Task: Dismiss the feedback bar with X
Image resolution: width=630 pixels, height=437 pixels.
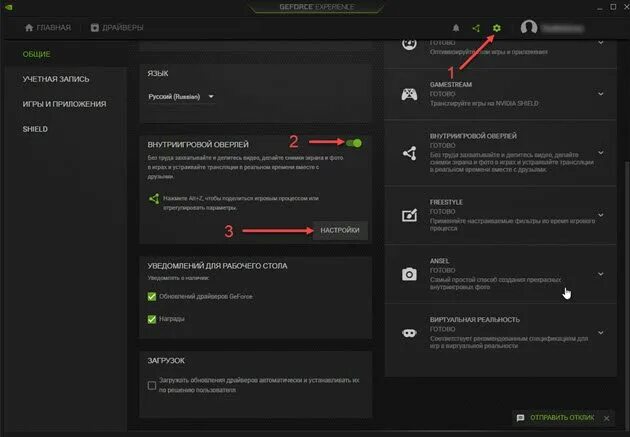Action: click(607, 418)
